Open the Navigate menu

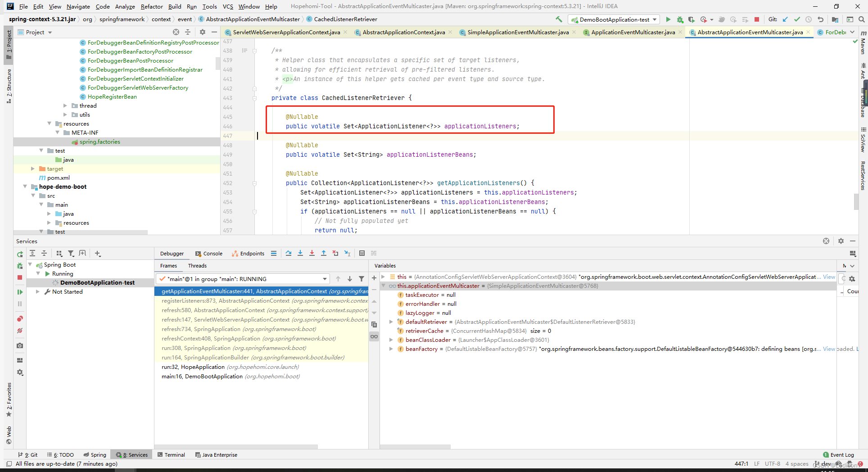[x=78, y=6]
